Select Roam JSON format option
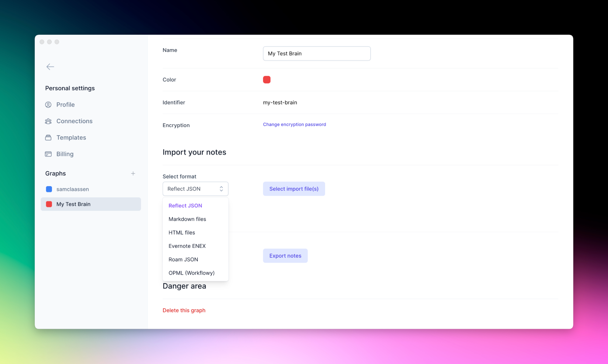The width and height of the screenshot is (608, 364). pos(183,259)
